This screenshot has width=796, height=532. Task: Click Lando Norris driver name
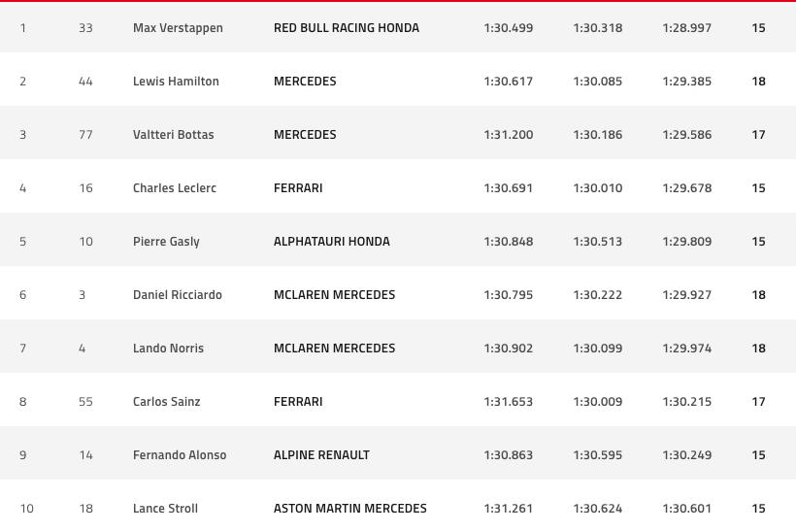[168, 349]
